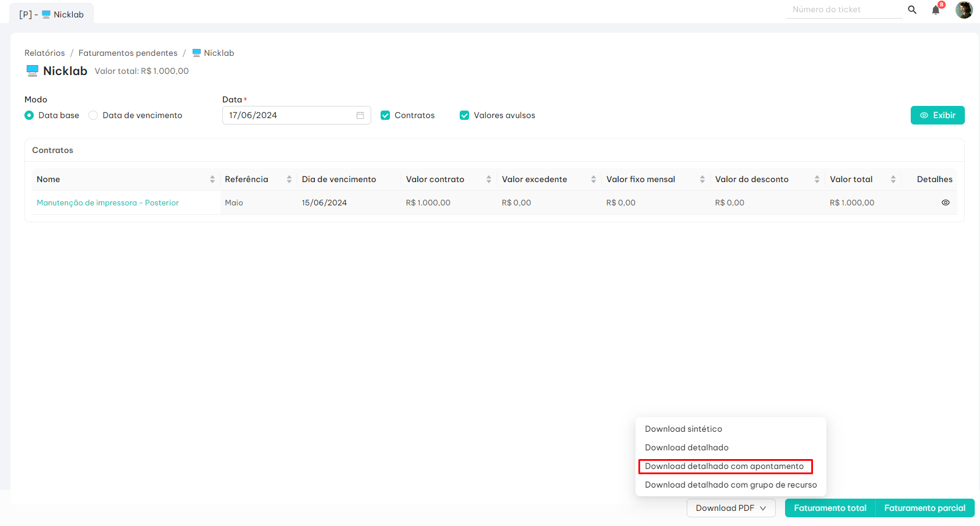
Task: Open Manutenção de impressora - Posterior link
Action: (x=108, y=202)
